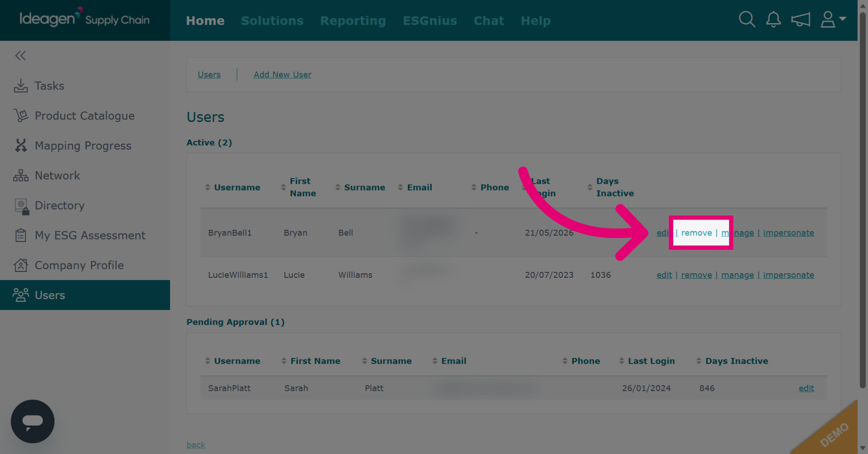Screen dimensions: 868x454
Task: Sort Pending Approval by First Name
Action: click(311, 361)
